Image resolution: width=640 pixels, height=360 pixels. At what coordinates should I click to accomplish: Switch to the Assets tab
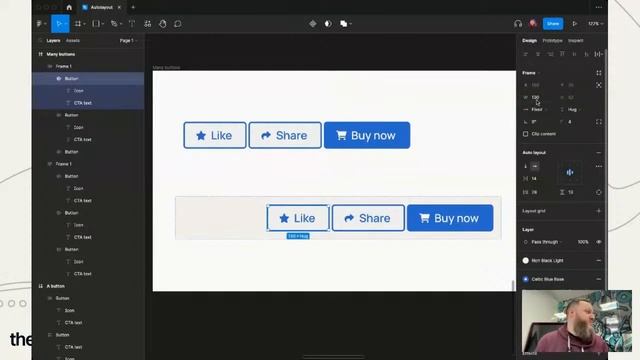point(73,40)
